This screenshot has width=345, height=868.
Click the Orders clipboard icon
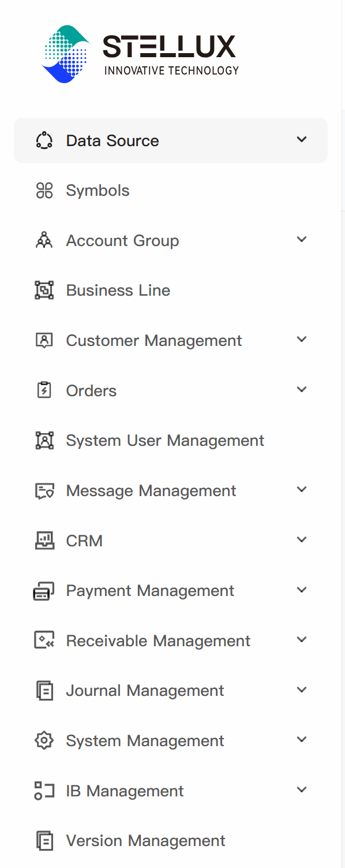(x=44, y=390)
